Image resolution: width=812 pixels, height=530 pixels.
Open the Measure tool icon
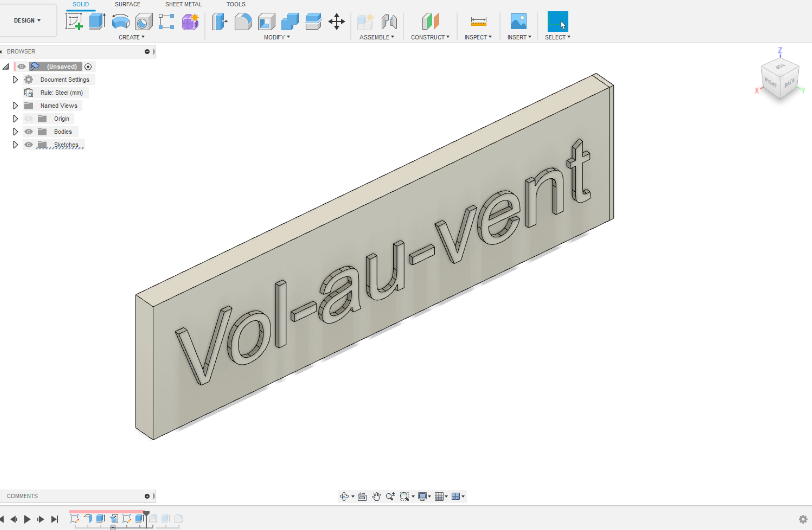478,22
